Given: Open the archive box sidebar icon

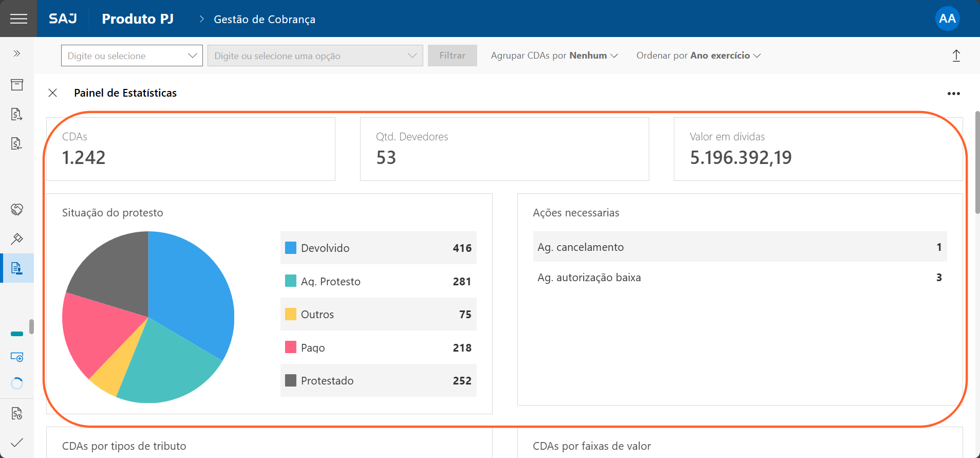Looking at the screenshot, I should tap(17, 85).
